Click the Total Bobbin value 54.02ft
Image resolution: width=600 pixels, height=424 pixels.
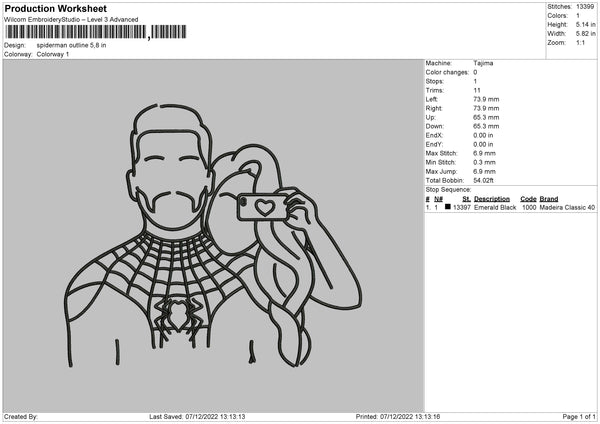pos(483,181)
